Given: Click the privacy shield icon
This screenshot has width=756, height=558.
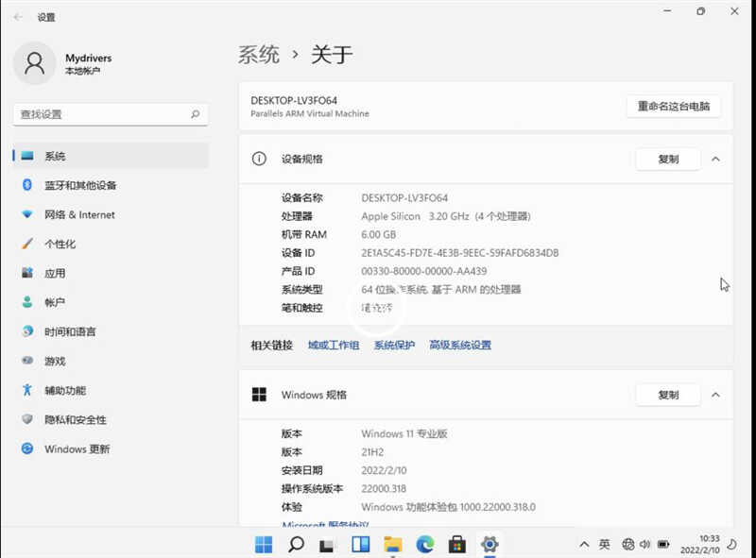Looking at the screenshot, I should [x=27, y=419].
